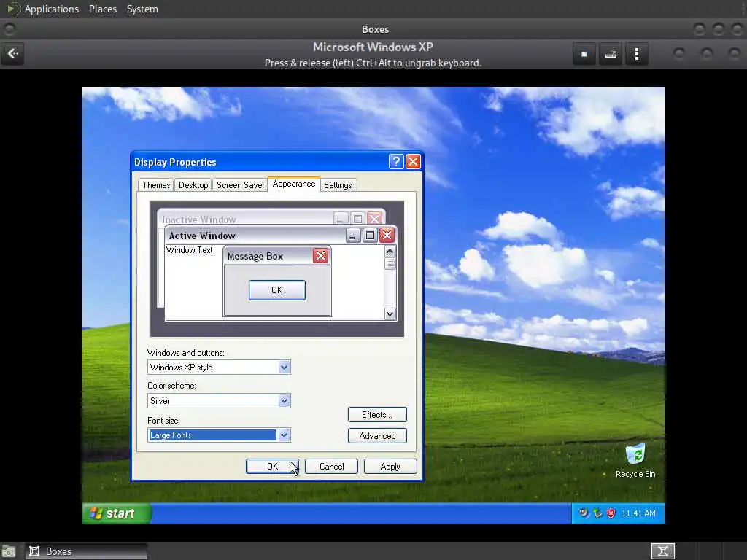Click the workspace switcher icon bottom-right
The height and width of the screenshot is (560, 747).
(x=662, y=551)
